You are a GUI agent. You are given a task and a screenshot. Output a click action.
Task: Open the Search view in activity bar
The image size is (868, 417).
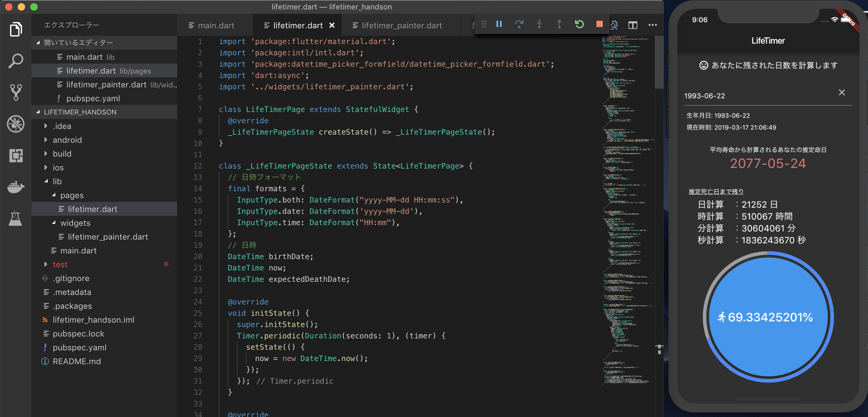tap(15, 61)
